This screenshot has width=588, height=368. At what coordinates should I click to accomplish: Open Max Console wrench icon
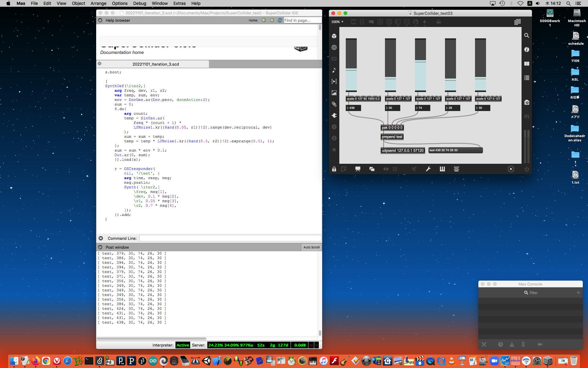click(x=428, y=169)
